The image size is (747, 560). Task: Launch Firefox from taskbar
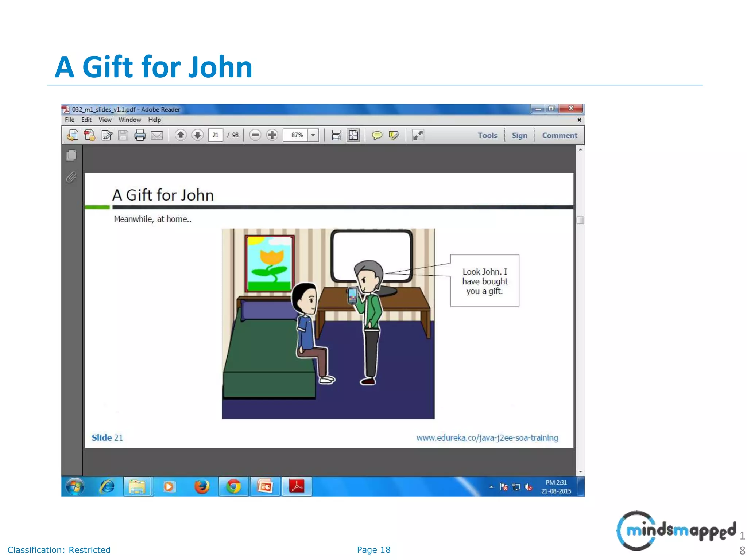pos(202,486)
